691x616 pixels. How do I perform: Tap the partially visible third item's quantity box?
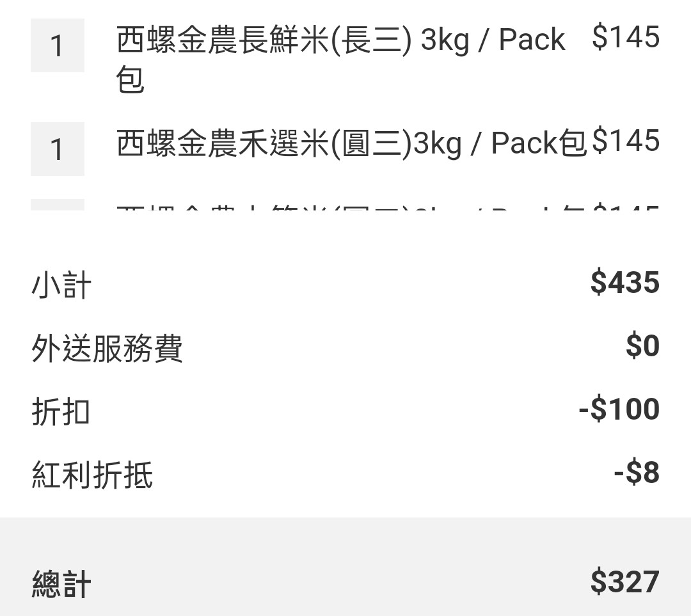pos(58,205)
